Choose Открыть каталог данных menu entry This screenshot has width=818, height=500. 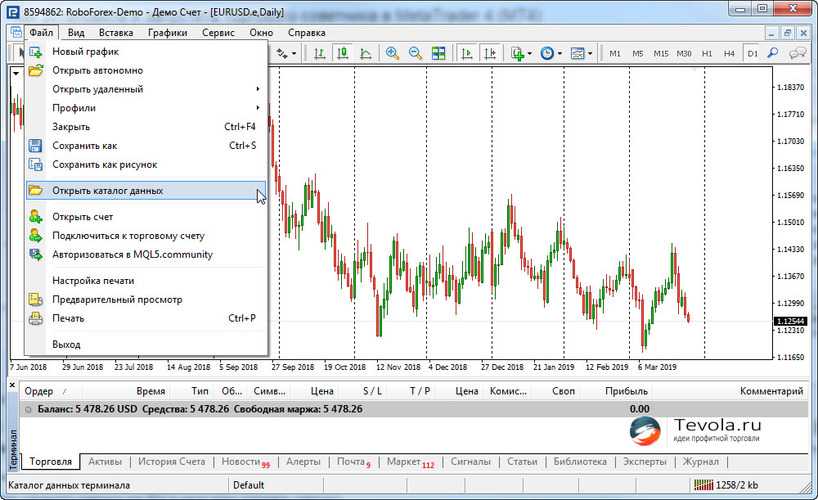tap(108, 190)
